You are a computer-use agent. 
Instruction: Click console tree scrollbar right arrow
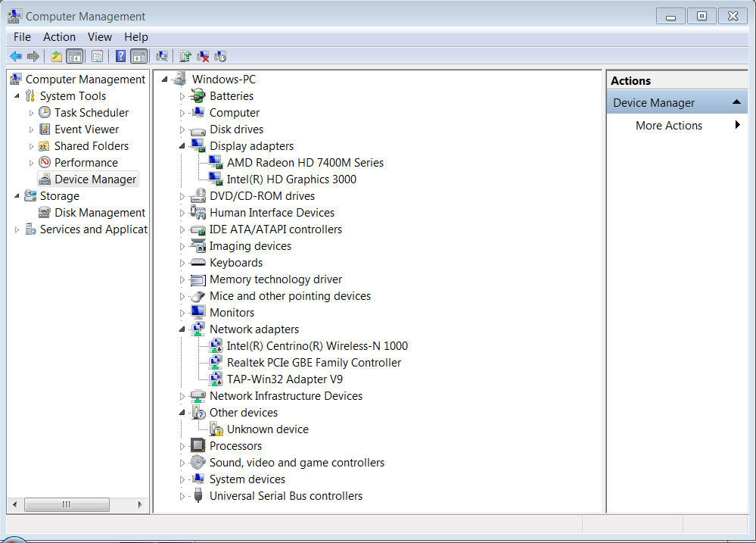[140, 504]
